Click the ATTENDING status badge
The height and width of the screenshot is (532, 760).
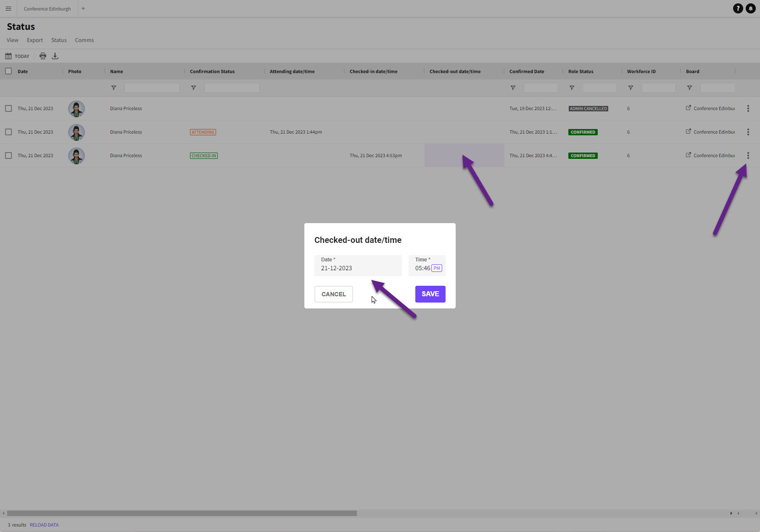[203, 132]
